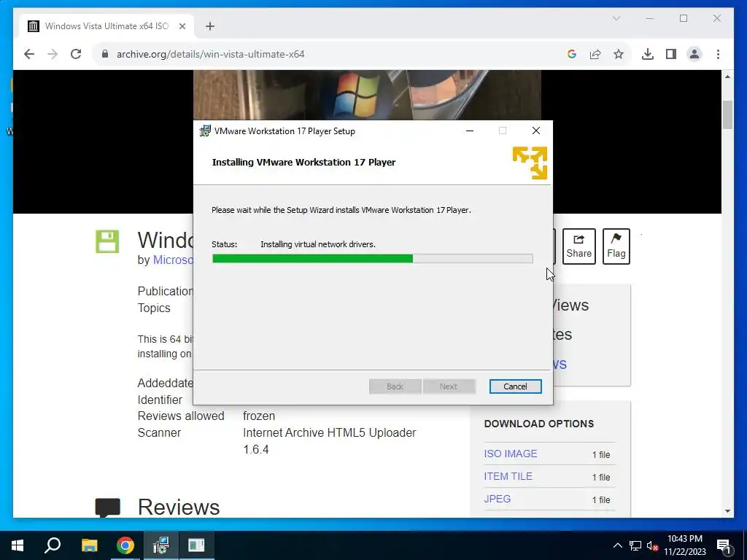747x560 pixels.
Task: Click the "Installing virtual network drivers." status text
Action: pos(318,244)
